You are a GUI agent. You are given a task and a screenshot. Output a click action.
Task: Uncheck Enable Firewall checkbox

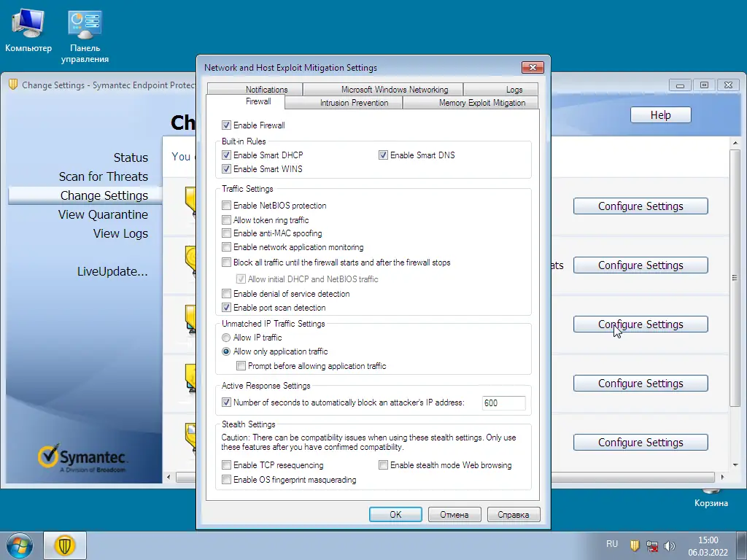pos(226,125)
